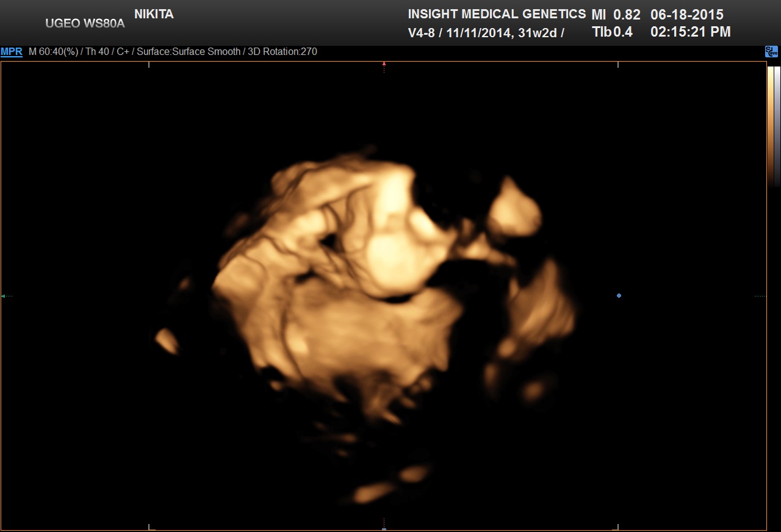This screenshot has width=781, height=532.
Task: Click the exam date 06-18-2015
Action: tap(687, 15)
